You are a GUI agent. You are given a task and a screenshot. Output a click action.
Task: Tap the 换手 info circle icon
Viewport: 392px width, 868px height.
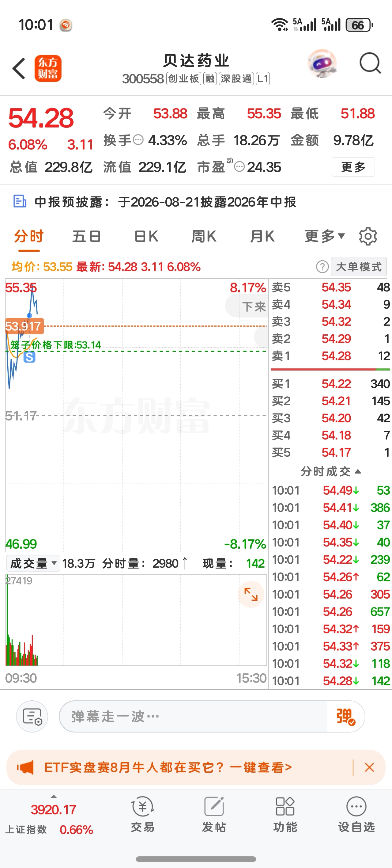pos(138,139)
